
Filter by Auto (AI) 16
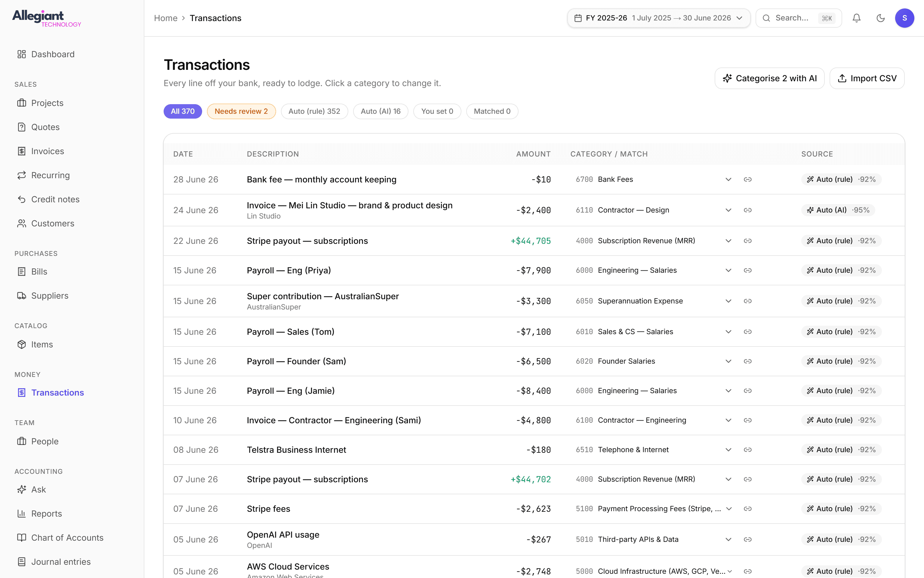(x=381, y=111)
